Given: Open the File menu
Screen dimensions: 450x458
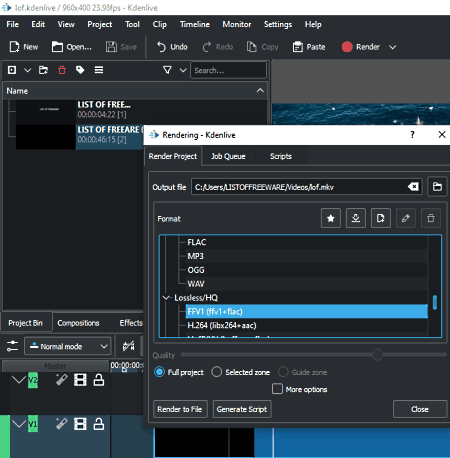Looking at the screenshot, I should [x=13, y=24].
